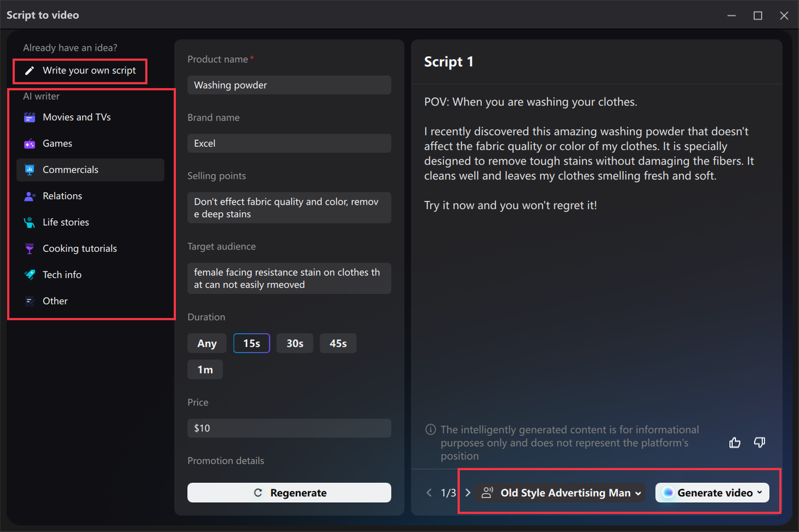Screen dimensions: 799x532
Task: Click the Regenerate button
Action: coord(289,493)
